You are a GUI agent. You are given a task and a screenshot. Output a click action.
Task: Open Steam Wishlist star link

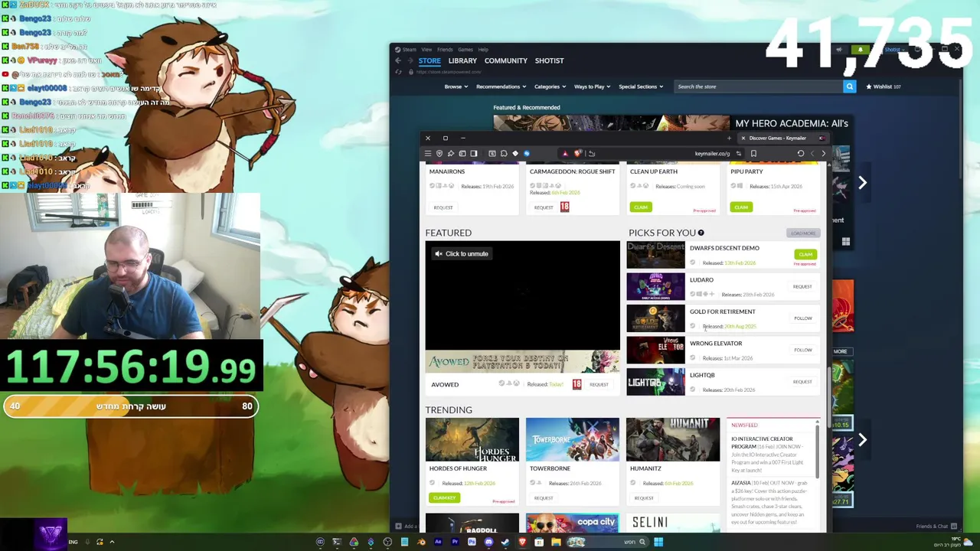tap(883, 86)
